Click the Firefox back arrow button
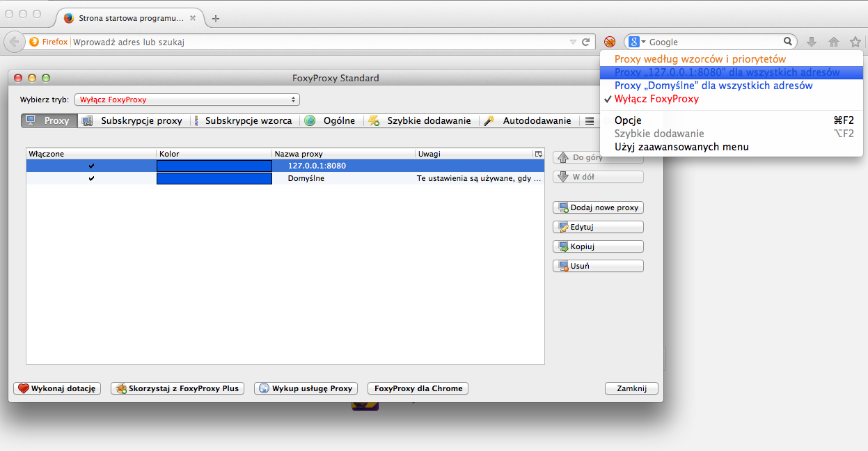 (14, 42)
